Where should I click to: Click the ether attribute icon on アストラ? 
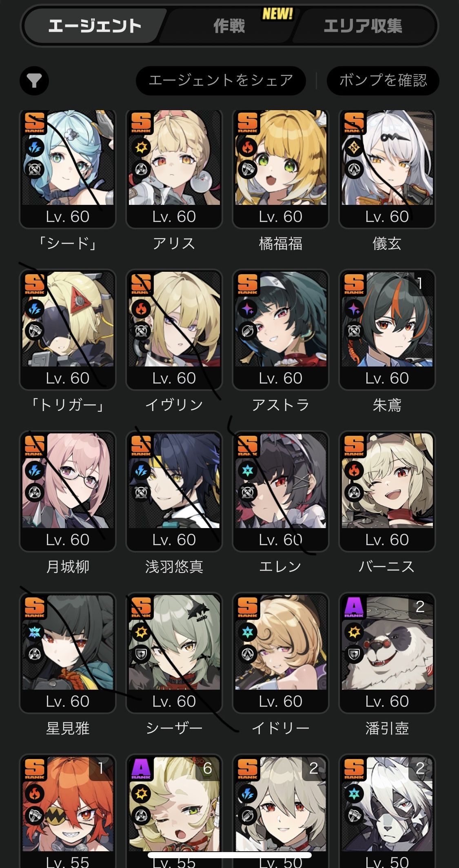tap(248, 309)
